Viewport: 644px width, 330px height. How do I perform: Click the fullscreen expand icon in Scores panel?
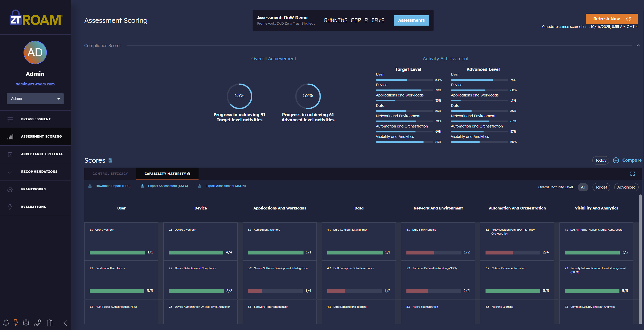632,174
